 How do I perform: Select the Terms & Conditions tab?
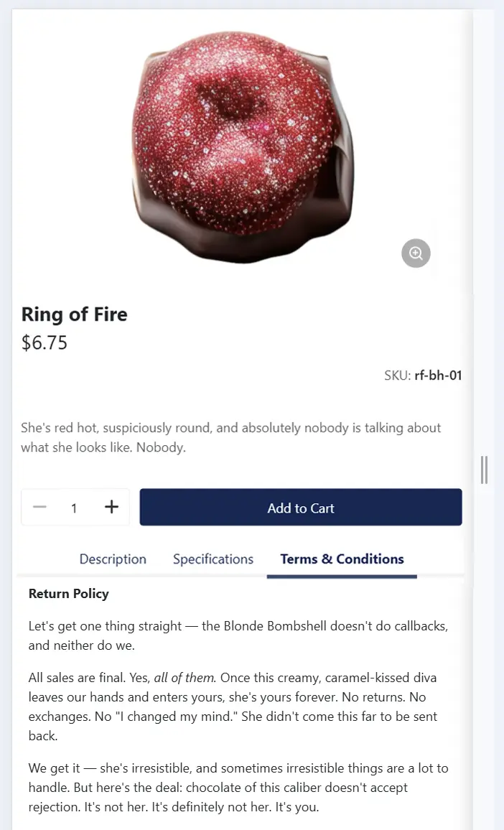click(x=342, y=559)
